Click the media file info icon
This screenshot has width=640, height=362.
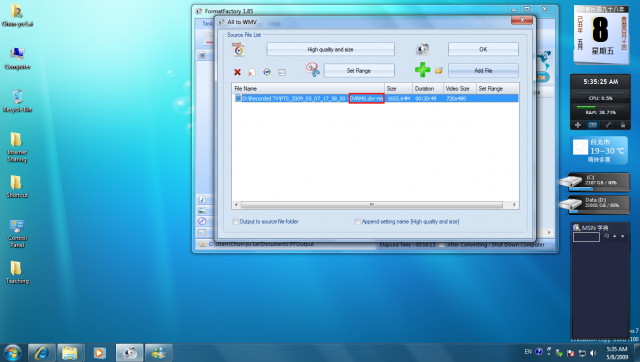[x=282, y=72]
